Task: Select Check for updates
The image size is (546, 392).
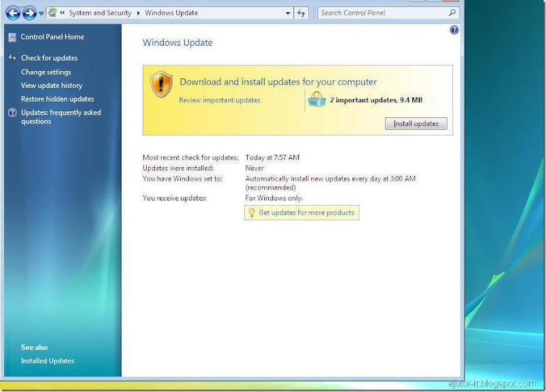Action: coord(49,58)
